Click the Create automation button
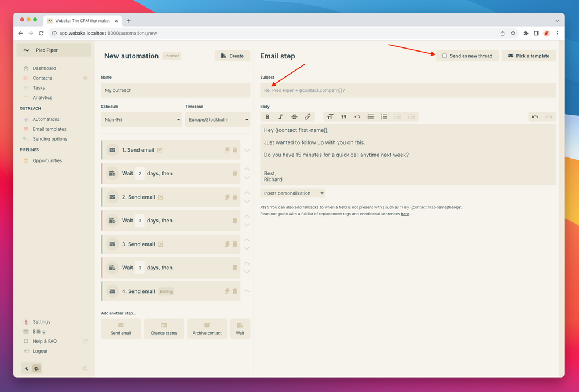The image size is (579, 392). click(x=232, y=56)
